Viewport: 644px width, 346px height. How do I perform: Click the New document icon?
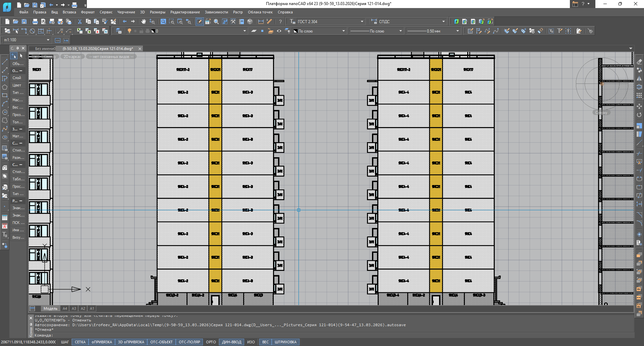7,21
